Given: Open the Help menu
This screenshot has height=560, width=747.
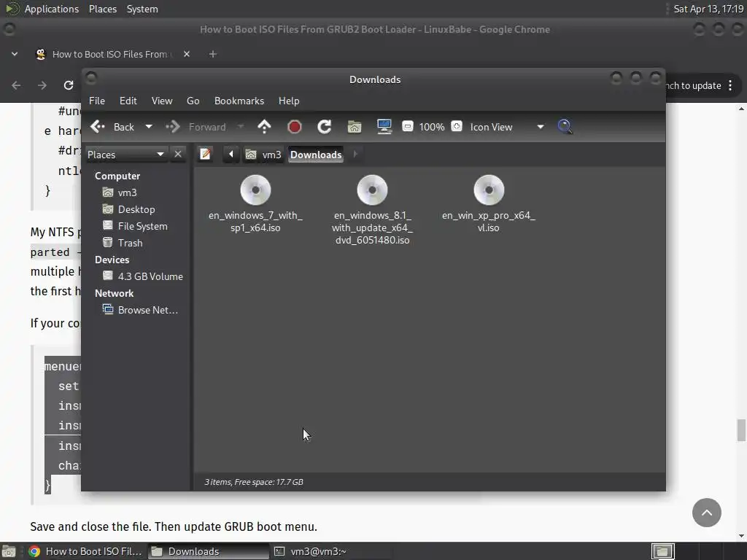Looking at the screenshot, I should coord(289,101).
